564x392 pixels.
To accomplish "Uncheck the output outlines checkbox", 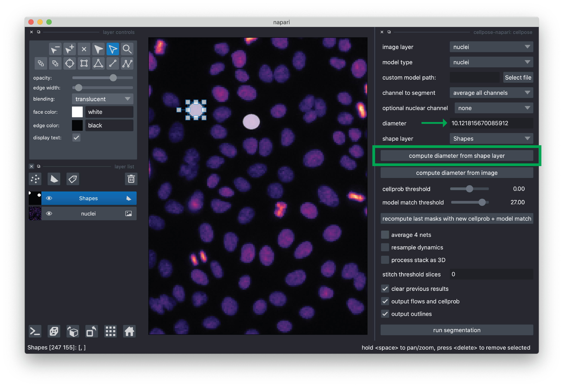I will point(385,314).
